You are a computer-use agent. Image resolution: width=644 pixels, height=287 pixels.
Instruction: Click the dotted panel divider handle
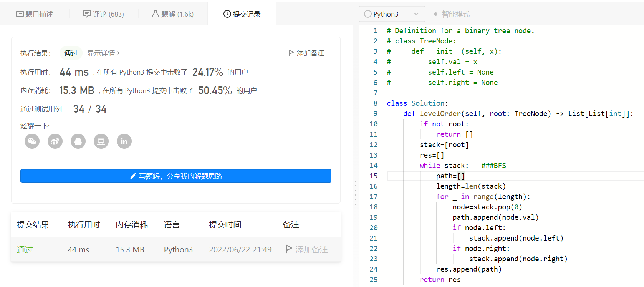tap(356, 192)
